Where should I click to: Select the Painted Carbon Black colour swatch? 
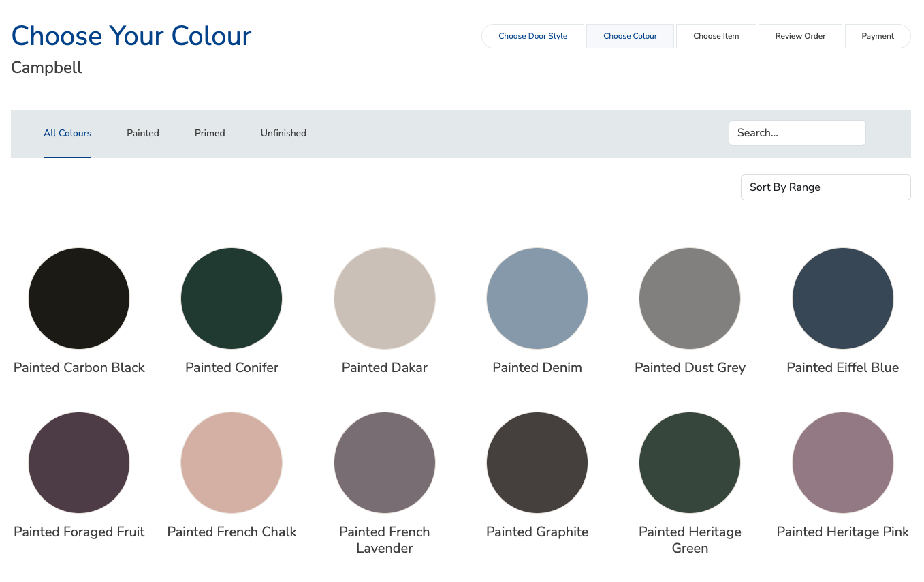click(x=79, y=298)
